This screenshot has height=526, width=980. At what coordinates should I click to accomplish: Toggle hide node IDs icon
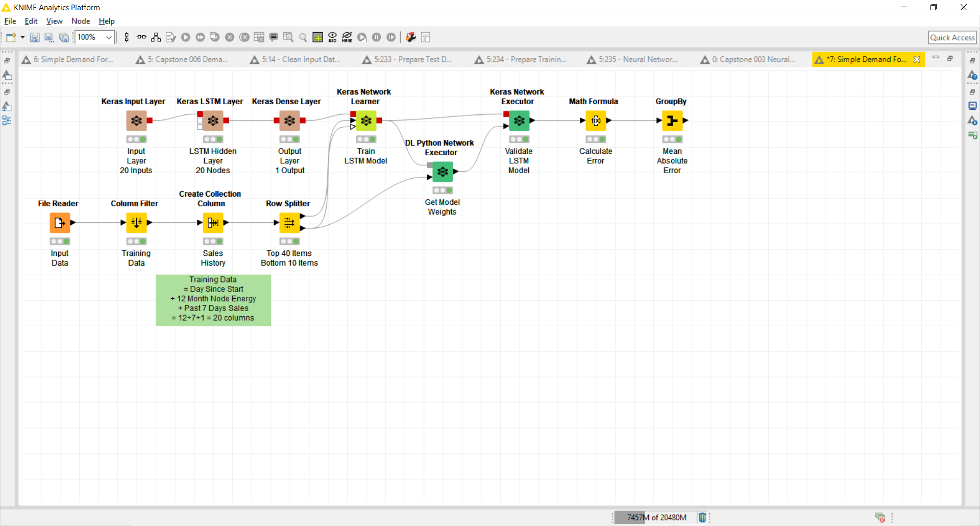pos(332,37)
